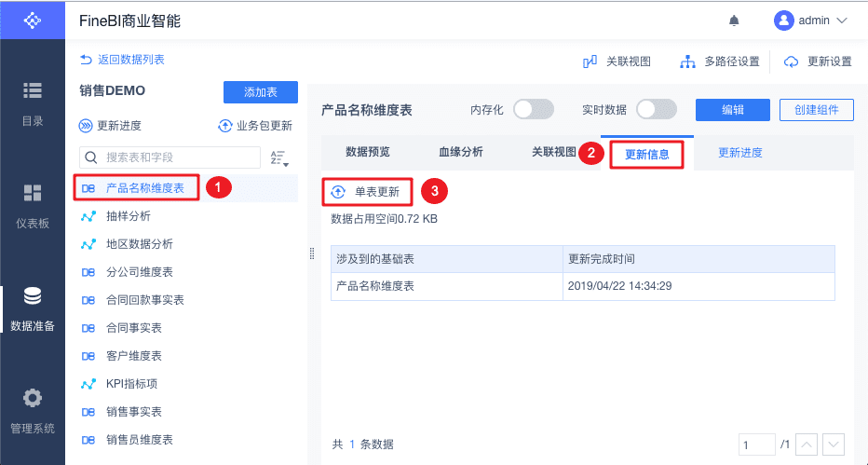The height and width of the screenshot is (465, 868).
Task: Select 合同回款事实表 in table list
Action: (x=144, y=300)
